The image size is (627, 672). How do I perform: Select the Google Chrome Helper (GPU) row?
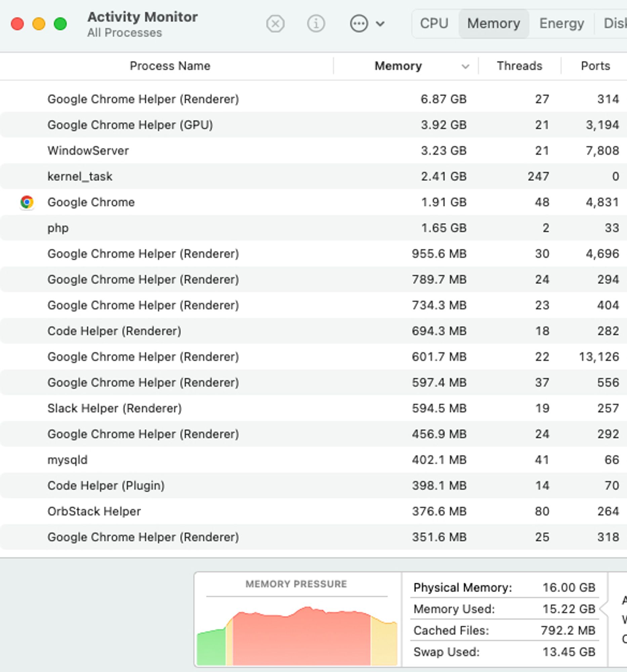(x=313, y=125)
